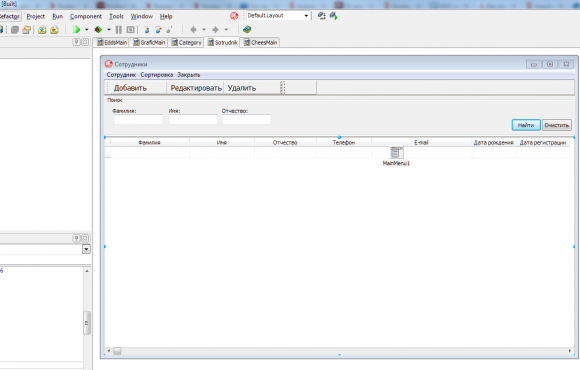Expand the dropdown arrow next to Run
This screenshot has width=580, height=370.
pyautogui.click(x=87, y=30)
